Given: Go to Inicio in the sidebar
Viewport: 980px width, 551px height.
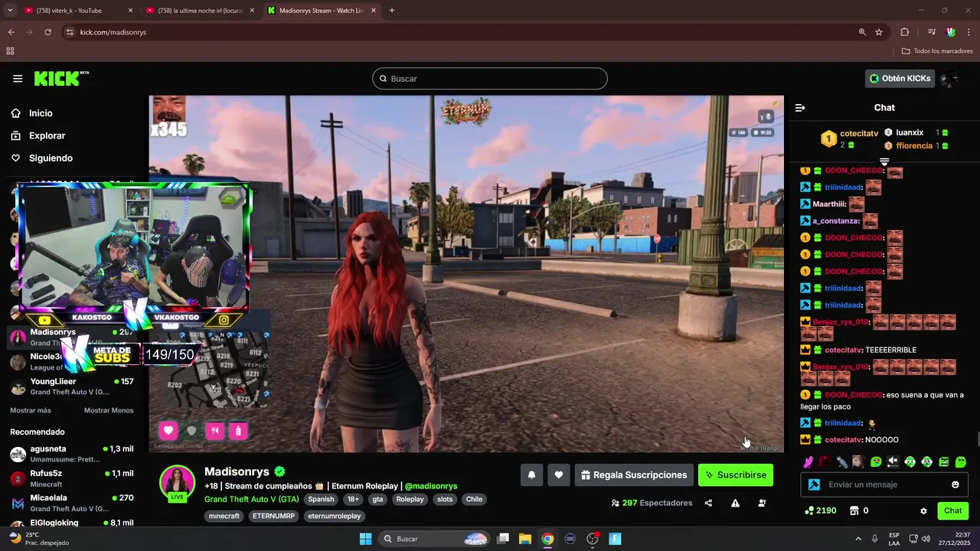Looking at the screenshot, I should tap(41, 113).
